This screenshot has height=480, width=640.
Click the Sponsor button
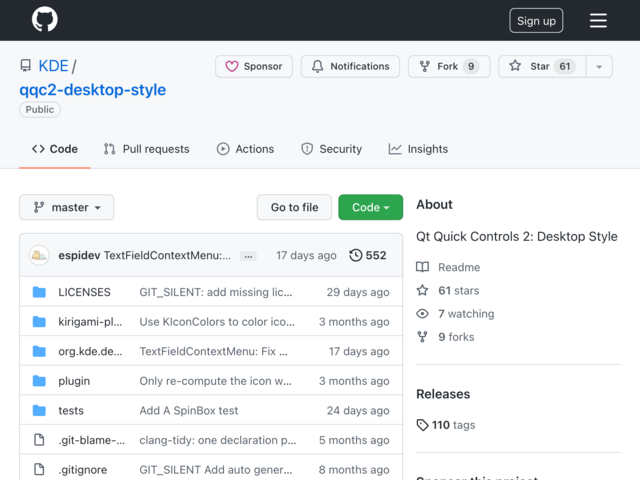click(x=254, y=67)
